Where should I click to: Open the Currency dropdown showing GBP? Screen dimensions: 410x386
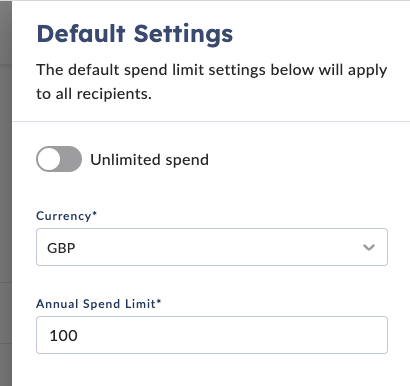[212, 247]
